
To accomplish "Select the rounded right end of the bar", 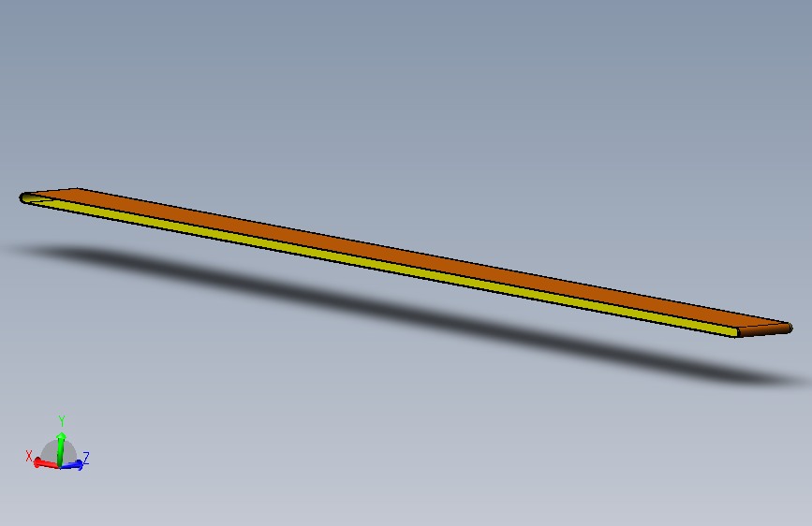I will [765, 329].
